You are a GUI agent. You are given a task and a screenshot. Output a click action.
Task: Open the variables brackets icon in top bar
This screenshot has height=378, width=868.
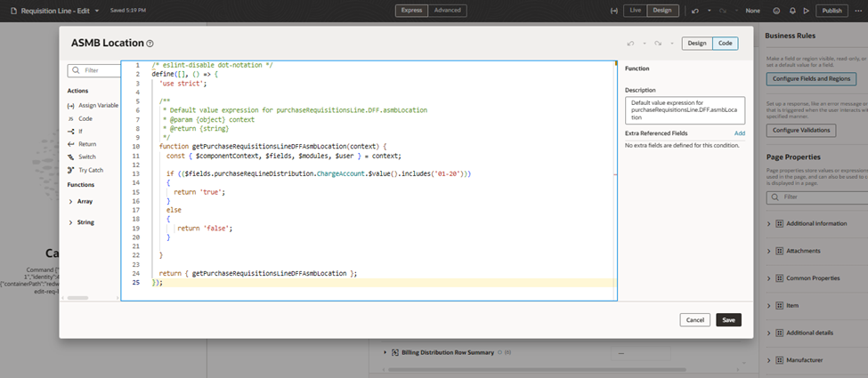point(614,11)
